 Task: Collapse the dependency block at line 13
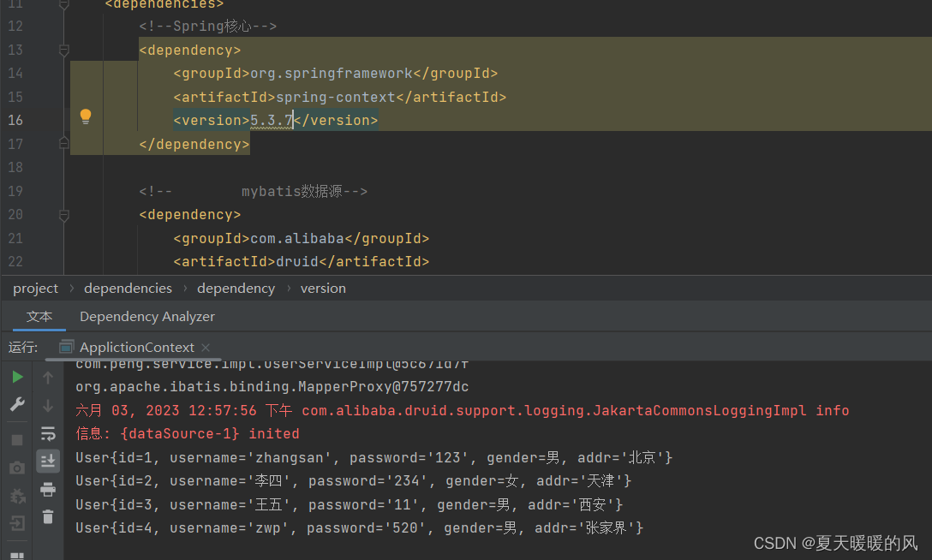point(64,51)
